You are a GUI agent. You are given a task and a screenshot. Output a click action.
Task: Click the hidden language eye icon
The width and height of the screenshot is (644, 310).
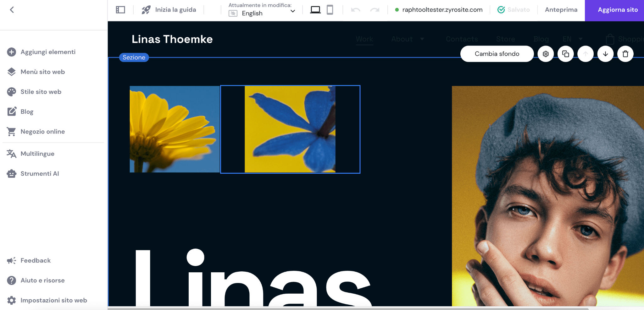[x=233, y=13]
